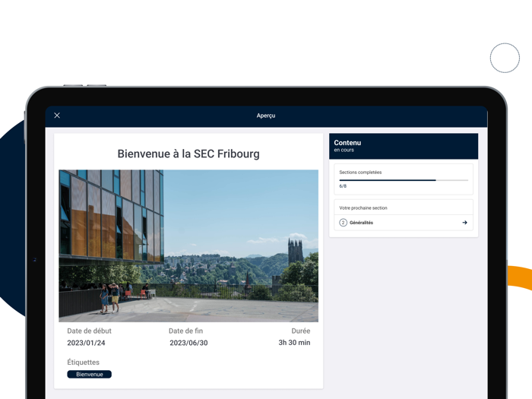The width and height of the screenshot is (532, 399).
Task: Click the Aperçu title in the top bar
Action: pyautogui.click(x=266, y=116)
